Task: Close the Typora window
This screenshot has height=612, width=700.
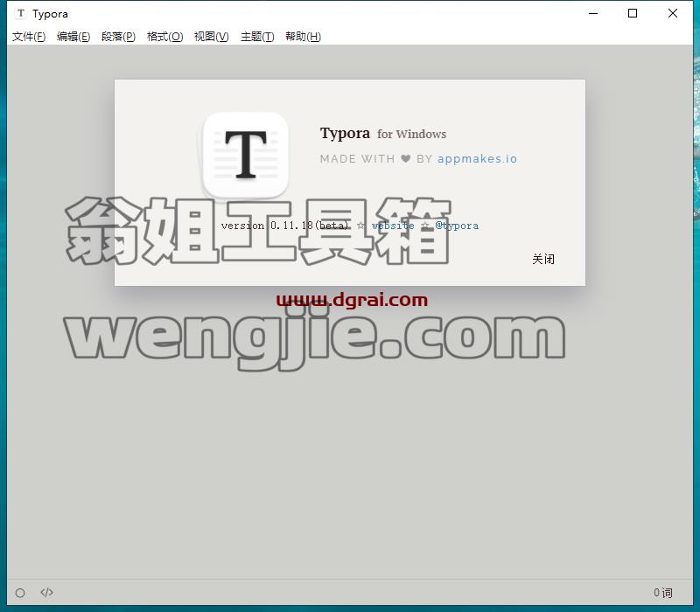Action: click(673, 13)
